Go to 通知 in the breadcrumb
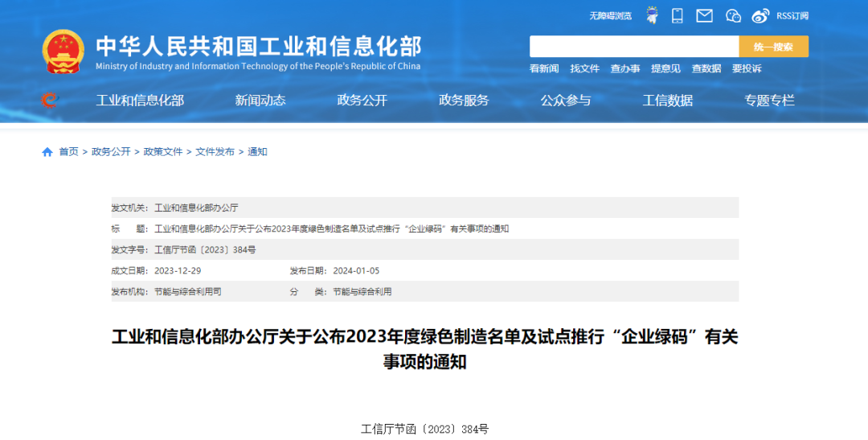Viewport: 868px width, 440px height. coord(257,152)
